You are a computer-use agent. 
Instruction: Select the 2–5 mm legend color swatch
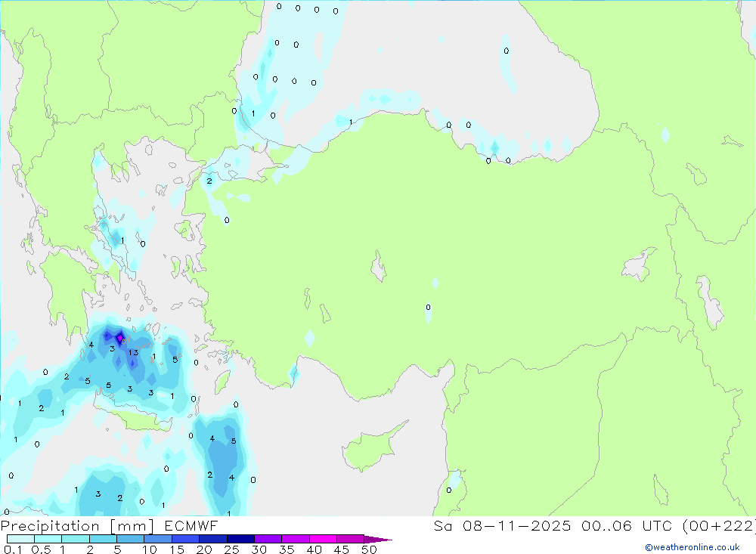coord(103,539)
